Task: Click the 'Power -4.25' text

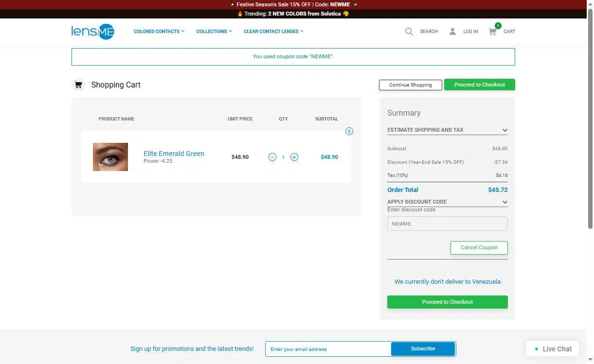Action: pos(158,161)
